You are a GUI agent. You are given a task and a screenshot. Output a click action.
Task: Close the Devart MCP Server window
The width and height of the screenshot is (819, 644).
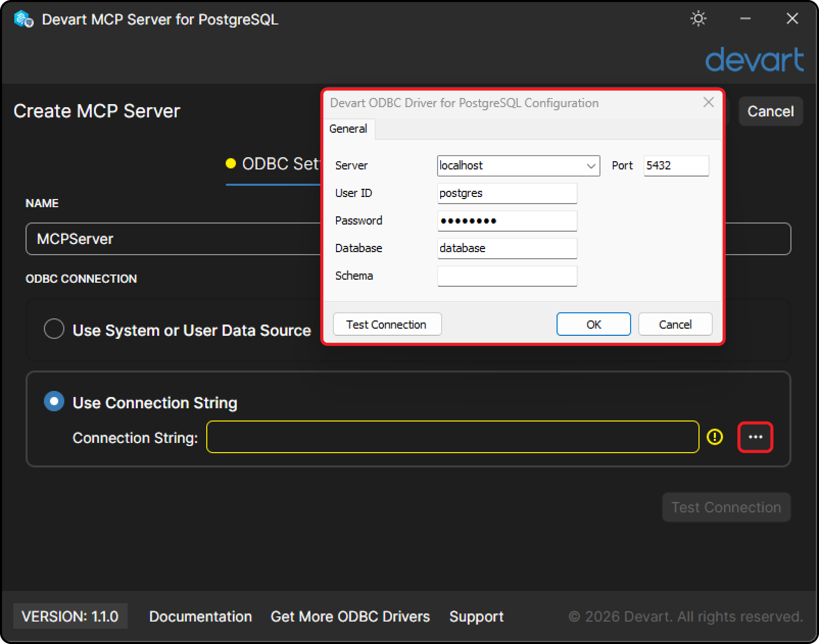pos(792,19)
